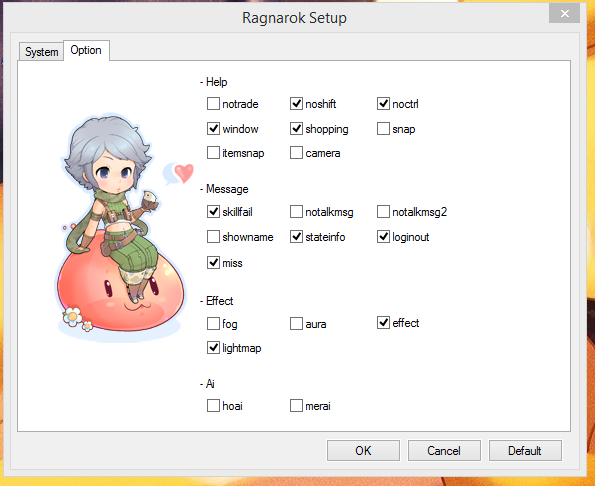This screenshot has height=486, width=595.
Task: Reset settings with Default button
Action: coord(525,451)
